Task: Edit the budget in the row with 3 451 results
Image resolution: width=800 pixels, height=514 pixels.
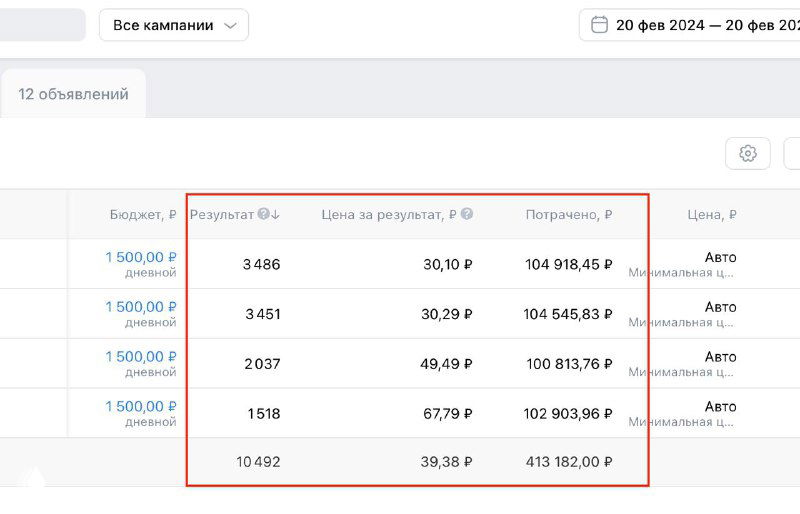Action: (x=141, y=307)
